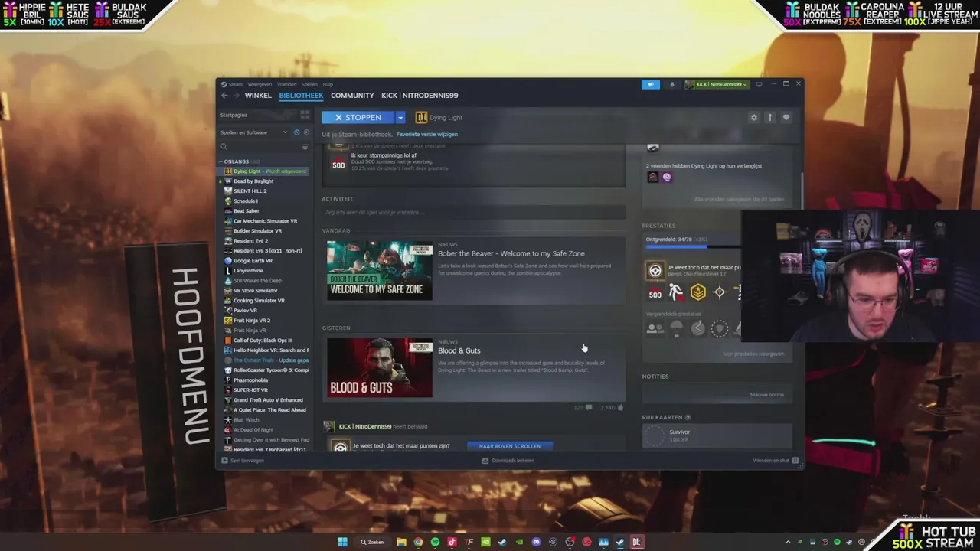The image size is (980, 551).
Task: Click the first friend avatar on wishlist
Action: coord(652,178)
